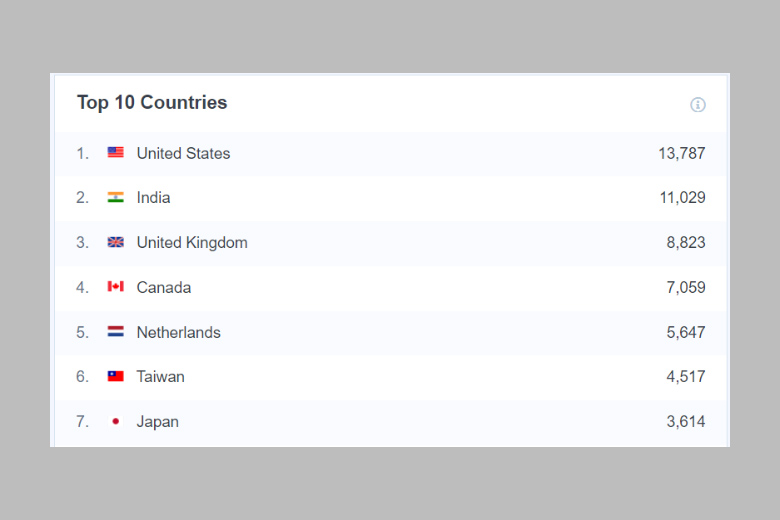
Task: Open the Taiwan entry
Action: (160, 377)
